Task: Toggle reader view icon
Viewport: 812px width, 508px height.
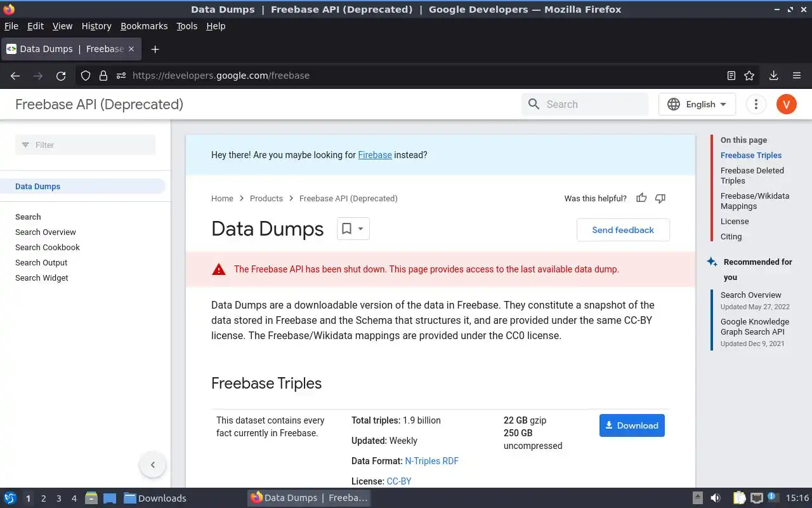Action: coord(731,76)
